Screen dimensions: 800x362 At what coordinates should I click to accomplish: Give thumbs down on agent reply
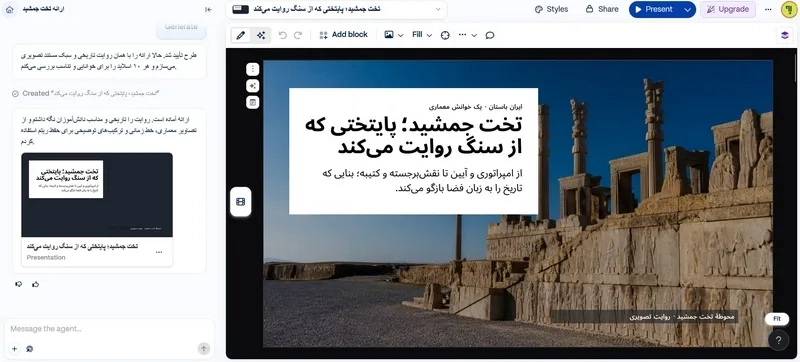point(19,284)
